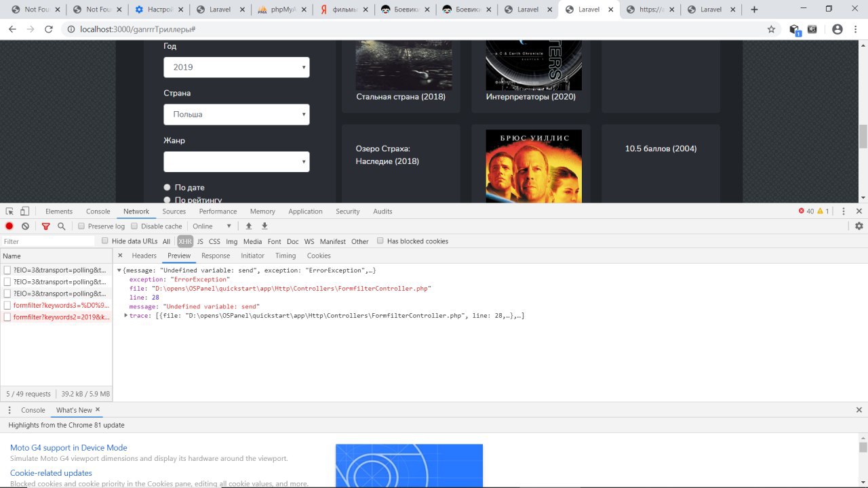Toggle the network filter funnel icon
The width and height of the screenshot is (868, 488).
pyautogui.click(x=45, y=226)
